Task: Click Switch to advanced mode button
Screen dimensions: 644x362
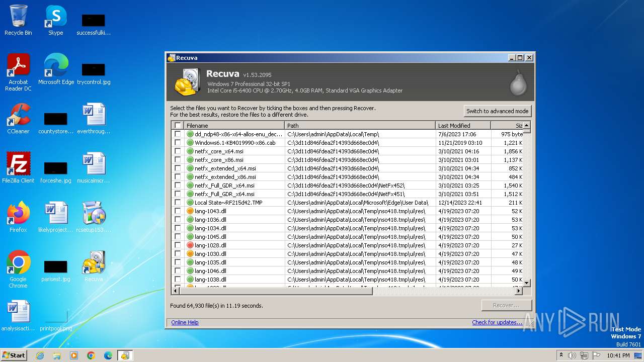Action: tap(497, 111)
